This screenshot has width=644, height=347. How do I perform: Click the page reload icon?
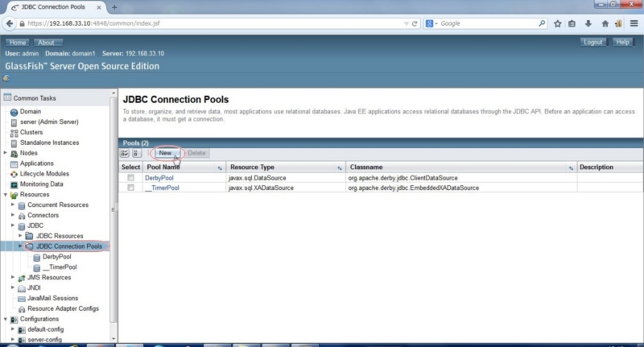414,23
